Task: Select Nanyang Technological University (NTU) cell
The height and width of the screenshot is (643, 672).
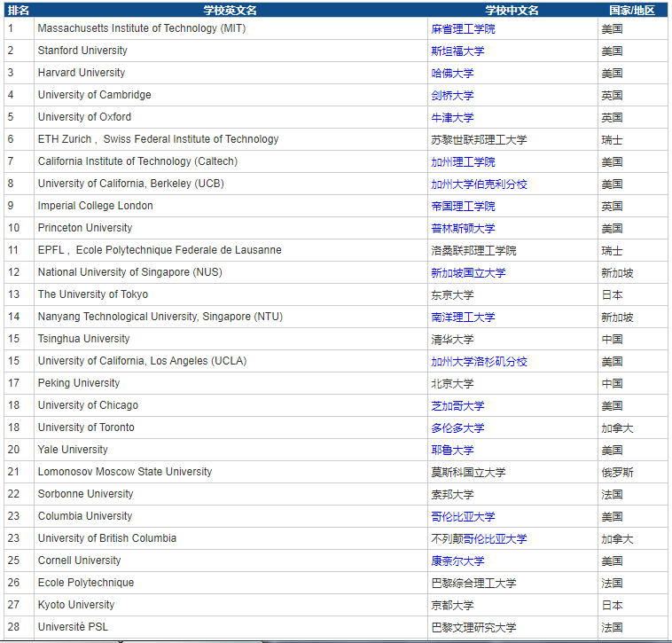Action: pyautogui.click(x=231, y=317)
